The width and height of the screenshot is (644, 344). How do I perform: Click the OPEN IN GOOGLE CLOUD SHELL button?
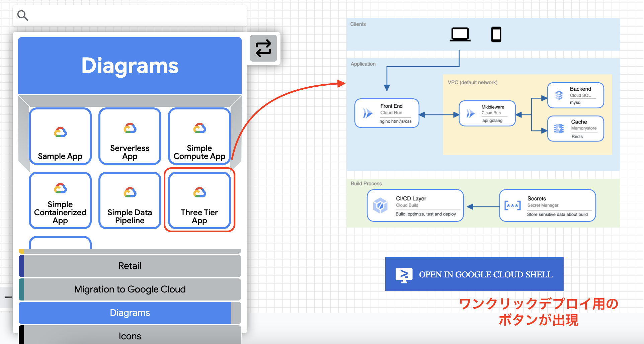pos(474,274)
